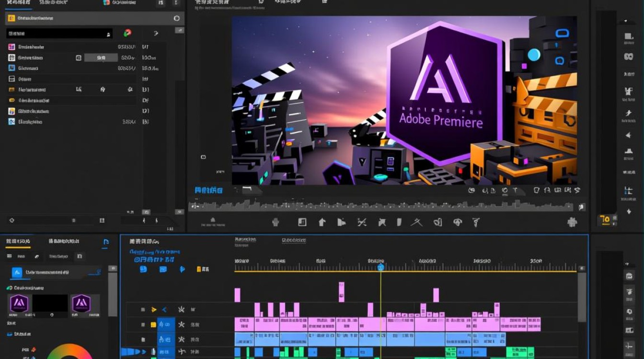Open the yellow-underlined tab in the lower-left panel
Viewport: 644px width, 359px height.
(x=18, y=242)
